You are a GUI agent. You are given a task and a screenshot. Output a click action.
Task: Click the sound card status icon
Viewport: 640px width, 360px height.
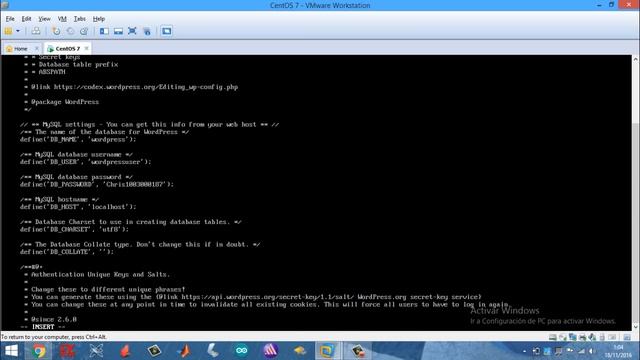pyautogui.click(x=592, y=337)
